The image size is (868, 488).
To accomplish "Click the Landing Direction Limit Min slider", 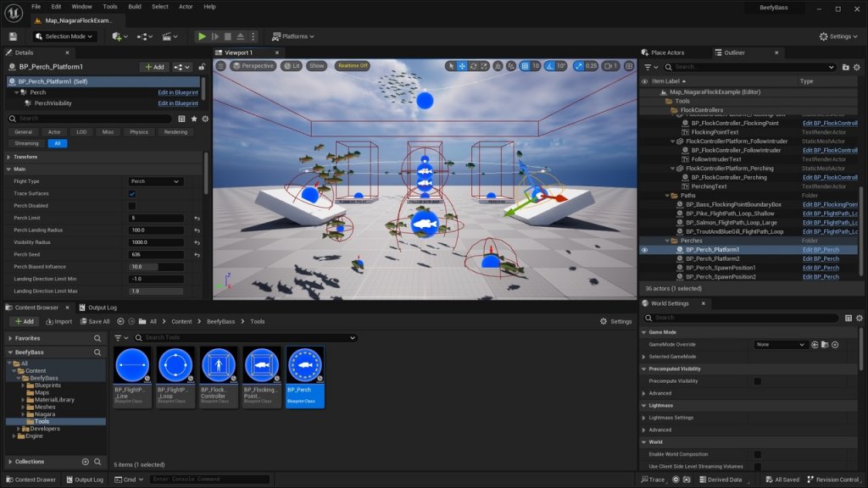I will click(x=156, y=279).
